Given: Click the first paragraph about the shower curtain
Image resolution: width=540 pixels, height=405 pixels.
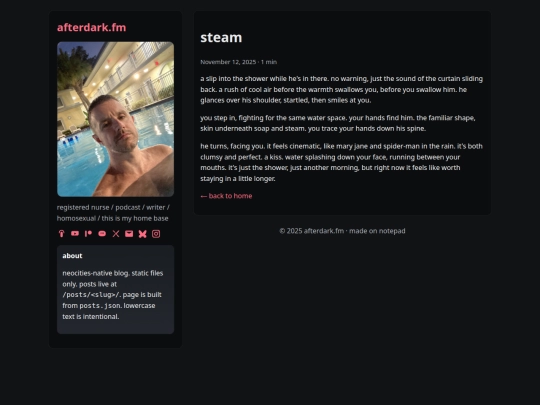Looking at the screenshot, I should coord(342,90).
